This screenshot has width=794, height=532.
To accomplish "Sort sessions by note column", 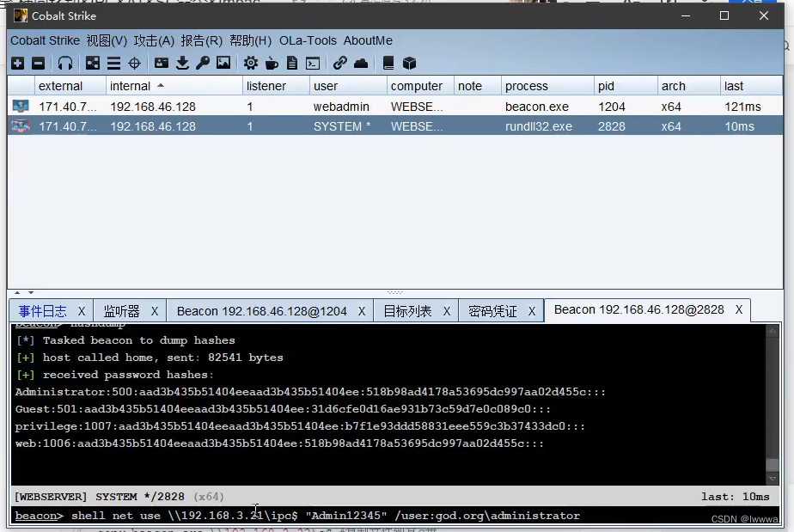I will coord(478,86).
